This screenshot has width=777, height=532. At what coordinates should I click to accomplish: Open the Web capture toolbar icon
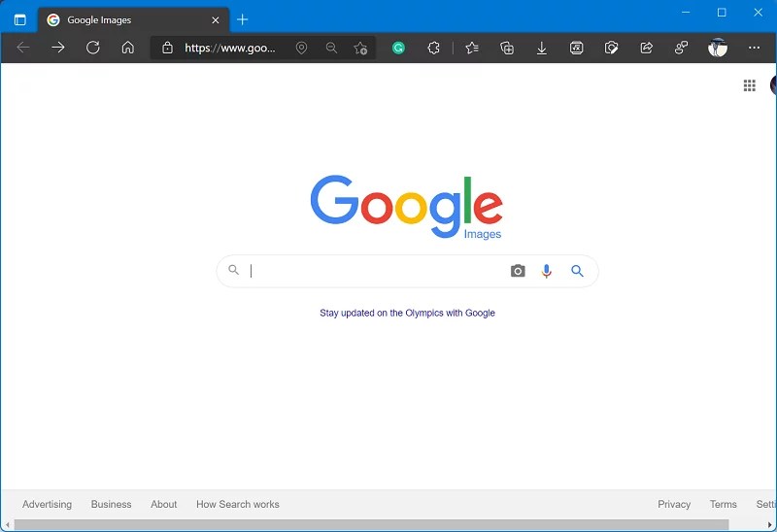tap(612, 48)
